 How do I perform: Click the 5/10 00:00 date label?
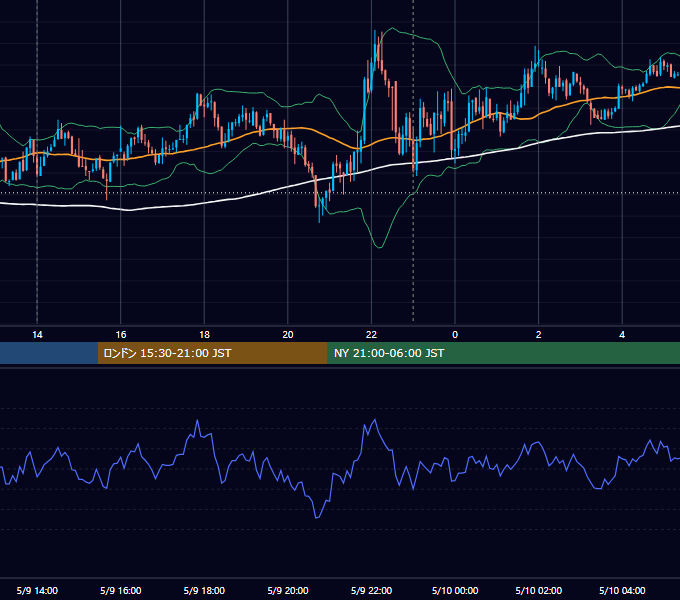pos(455,590)
